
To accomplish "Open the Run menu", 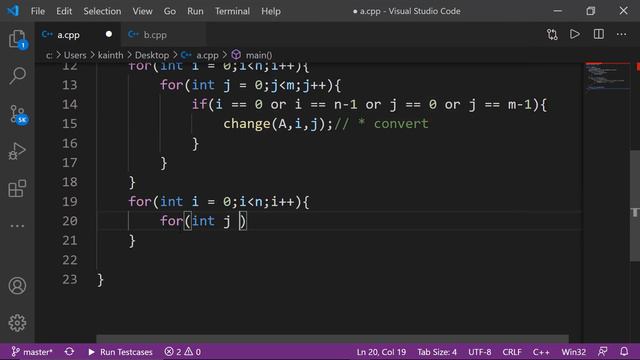I will (x=195, y=11).
